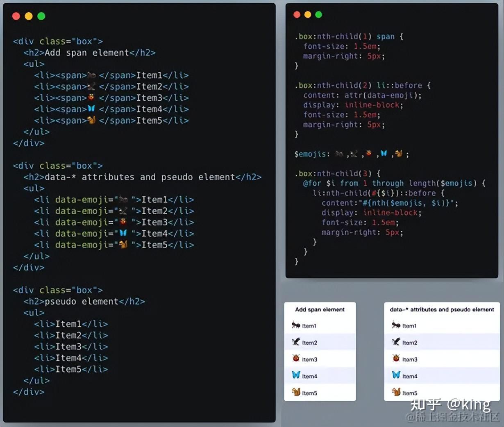Click the Item3 entry in data-* preview list
Image resolution: width=504 pixels, height=427 pixels.
pos(409,359)
